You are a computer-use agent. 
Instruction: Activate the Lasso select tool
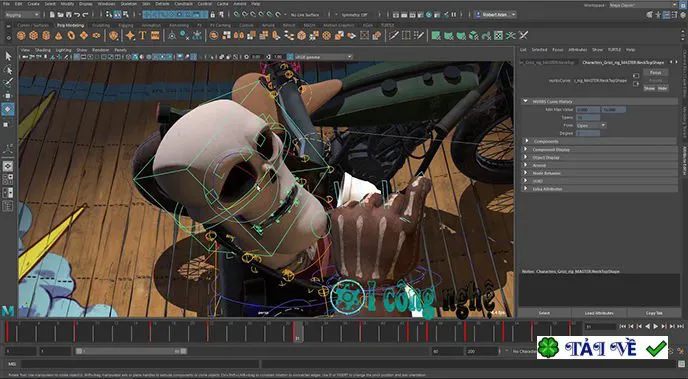pyautogui.click(x=8, y=69)
